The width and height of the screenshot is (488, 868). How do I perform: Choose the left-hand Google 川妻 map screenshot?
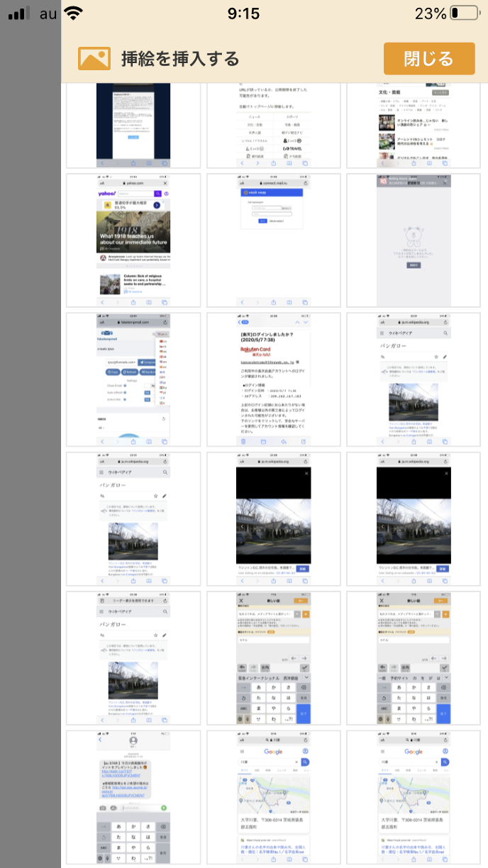(x=274, y=796)
